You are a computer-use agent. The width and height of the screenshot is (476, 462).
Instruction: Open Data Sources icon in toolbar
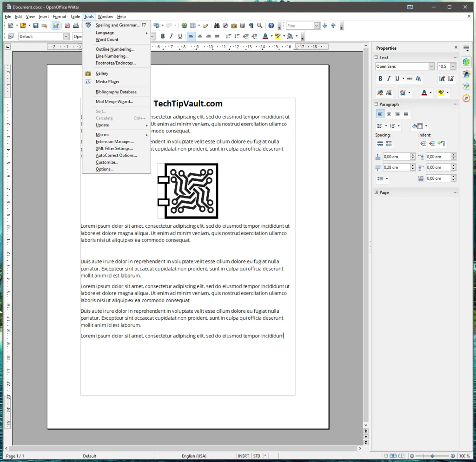[x=242, y=26]
